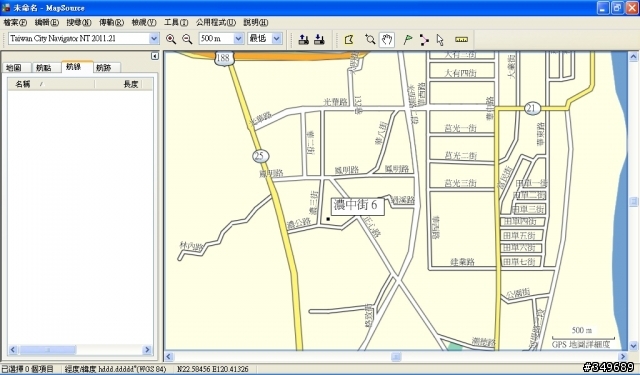Click map vertical scrollbar down arrow
This screenshot has height=375, width=640.
(633, 346)
